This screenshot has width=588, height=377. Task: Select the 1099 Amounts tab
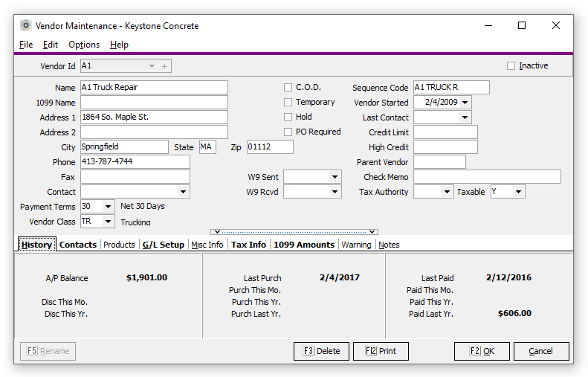pyautogui.click(x=304, y=245)
